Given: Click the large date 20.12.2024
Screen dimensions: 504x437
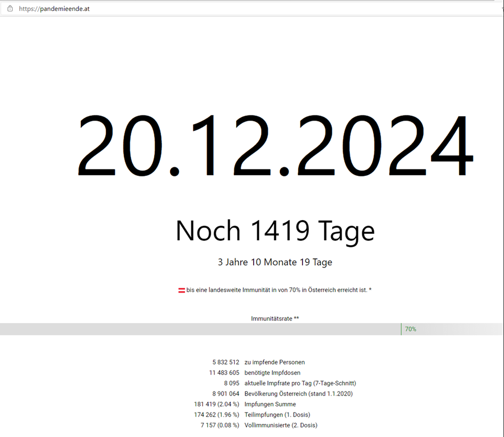Looking at the screenshot, I should 275,145.
